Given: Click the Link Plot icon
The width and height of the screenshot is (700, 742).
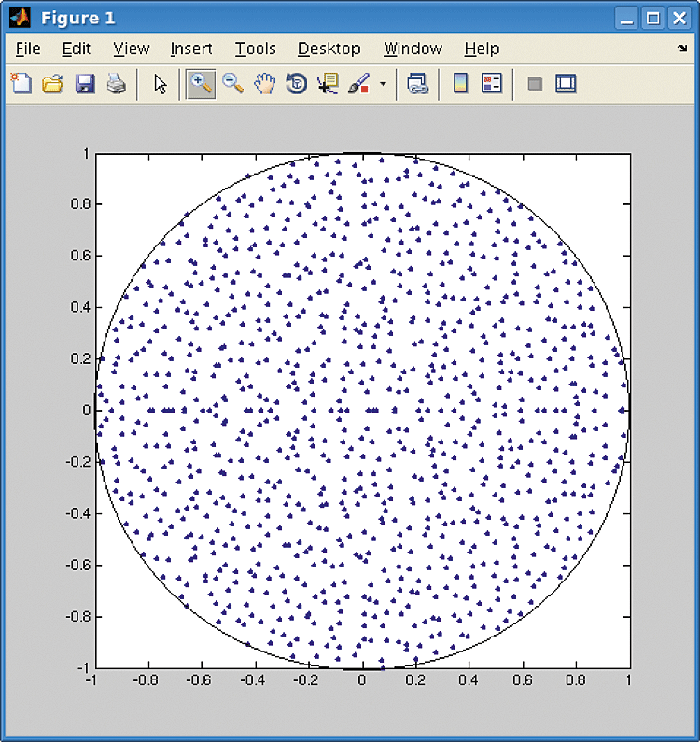Looking at the screenshot, I should click(x=417, y=84).
